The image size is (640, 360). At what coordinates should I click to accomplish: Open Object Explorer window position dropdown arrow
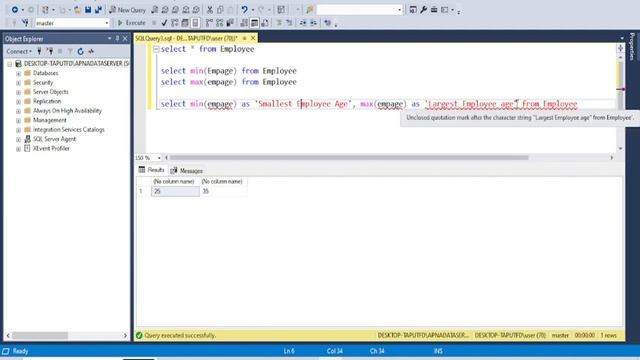point(109,38)
